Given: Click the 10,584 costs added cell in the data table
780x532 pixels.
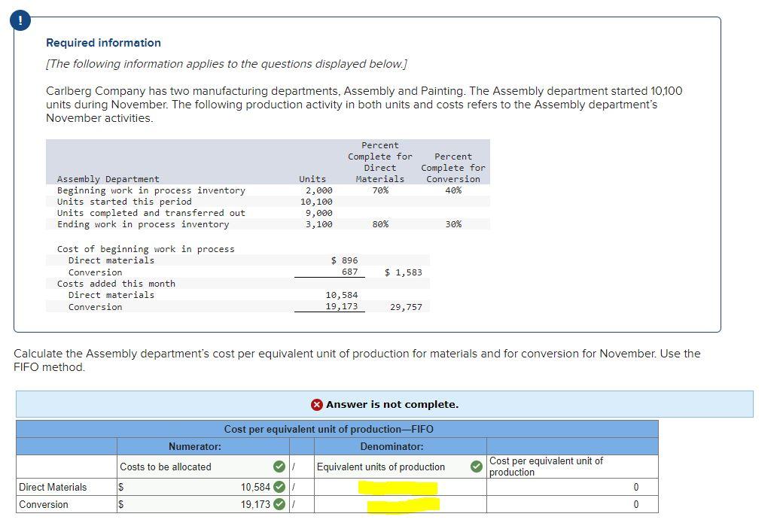Looking at the screenshot, I should [339, 295].
